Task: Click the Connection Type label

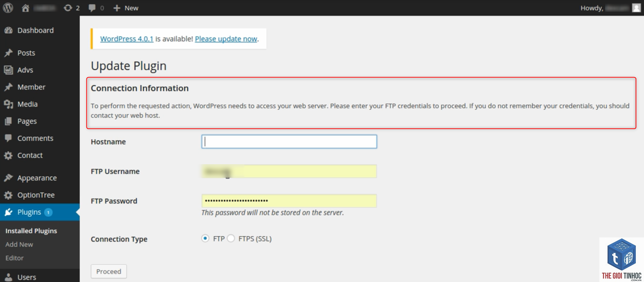Action: [119, 239]
